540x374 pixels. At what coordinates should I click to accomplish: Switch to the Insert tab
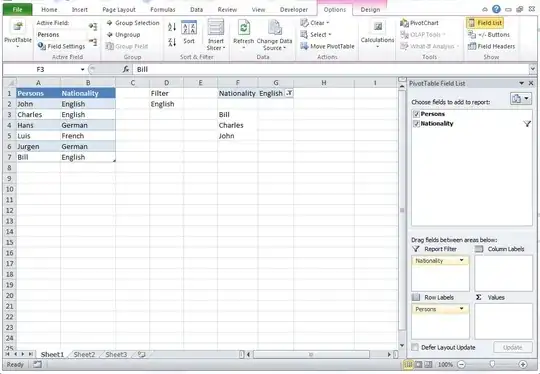(80, 10)
